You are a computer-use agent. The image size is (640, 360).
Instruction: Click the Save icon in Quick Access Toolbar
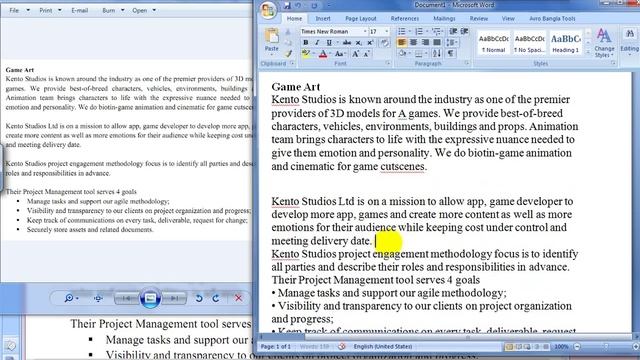pos(287,6)
